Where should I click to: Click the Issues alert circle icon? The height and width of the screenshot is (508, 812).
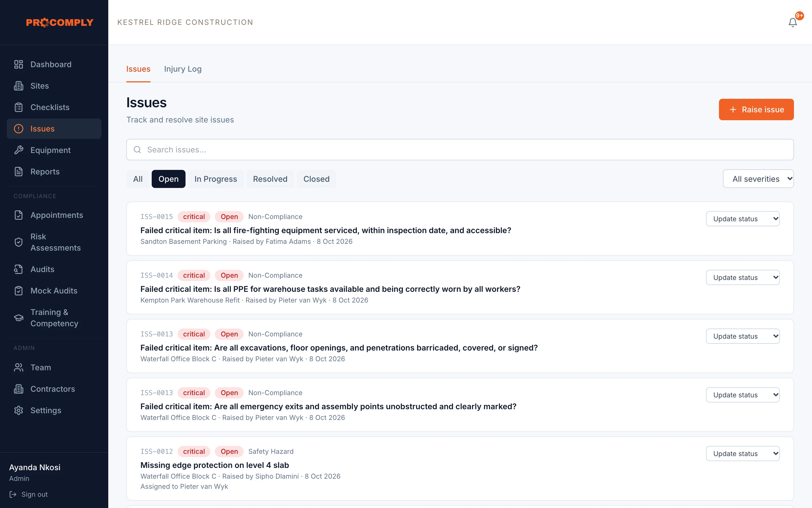(x=18, y=129)
